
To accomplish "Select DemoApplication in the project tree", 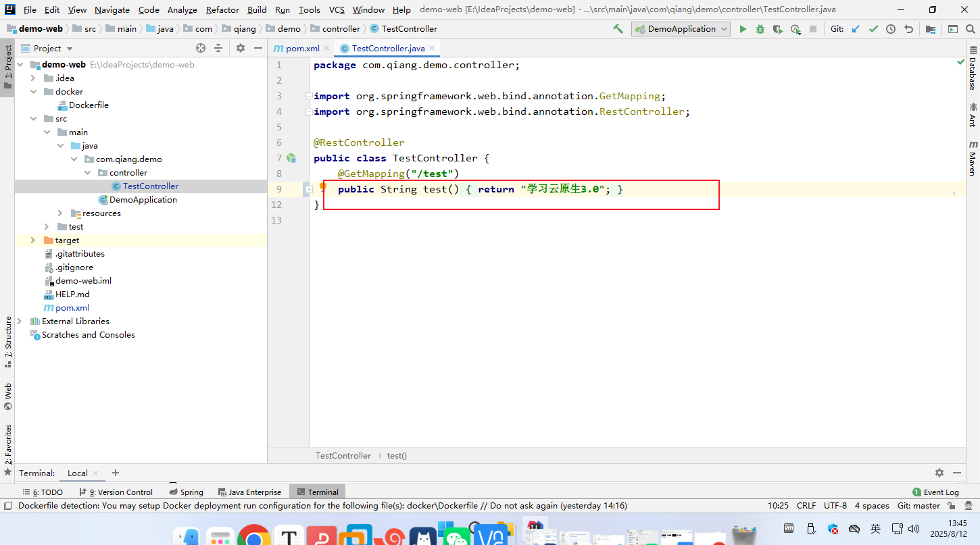I will [143, 200].
